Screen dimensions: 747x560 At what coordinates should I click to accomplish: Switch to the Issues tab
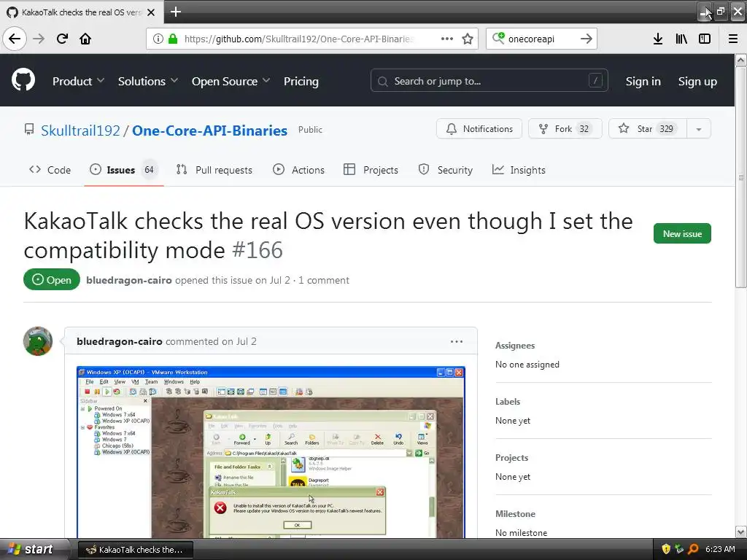(x=124, y=170)
